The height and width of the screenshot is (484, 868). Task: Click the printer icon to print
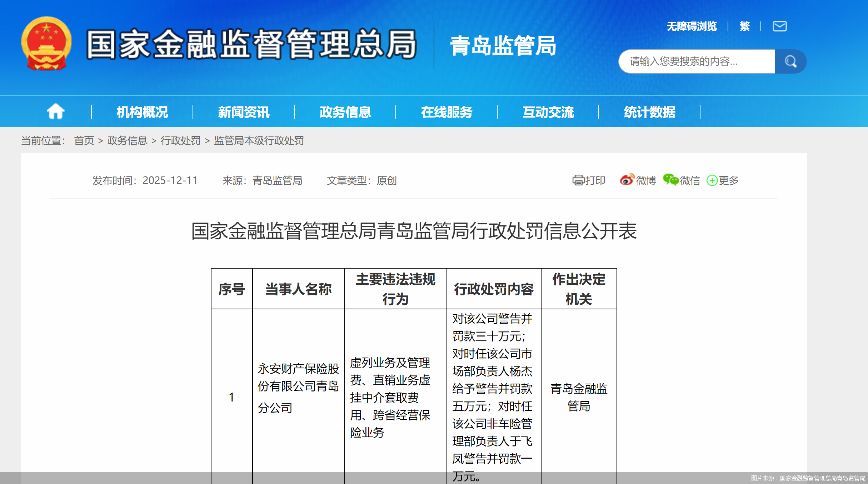pos(579,180)
